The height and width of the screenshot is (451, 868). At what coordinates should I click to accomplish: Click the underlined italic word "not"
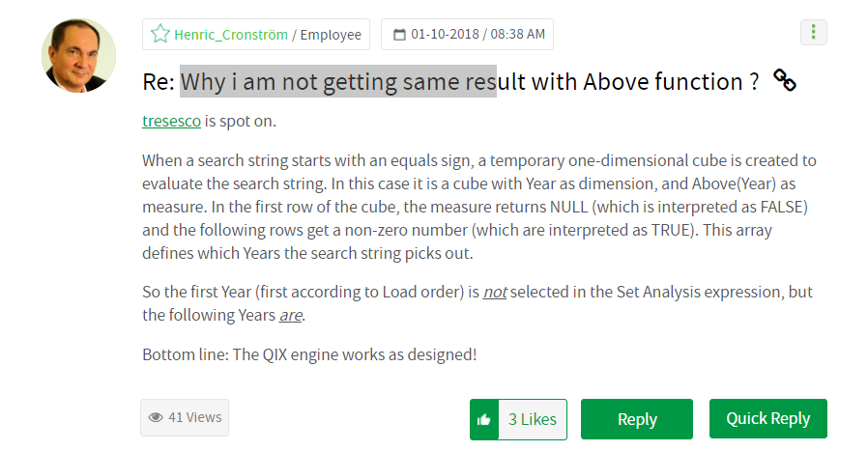click(494, 294)
